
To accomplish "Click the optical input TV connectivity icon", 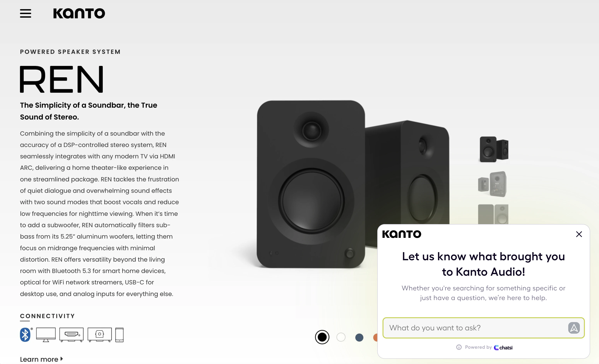I will pyautogui.click(x=100, y=335).
